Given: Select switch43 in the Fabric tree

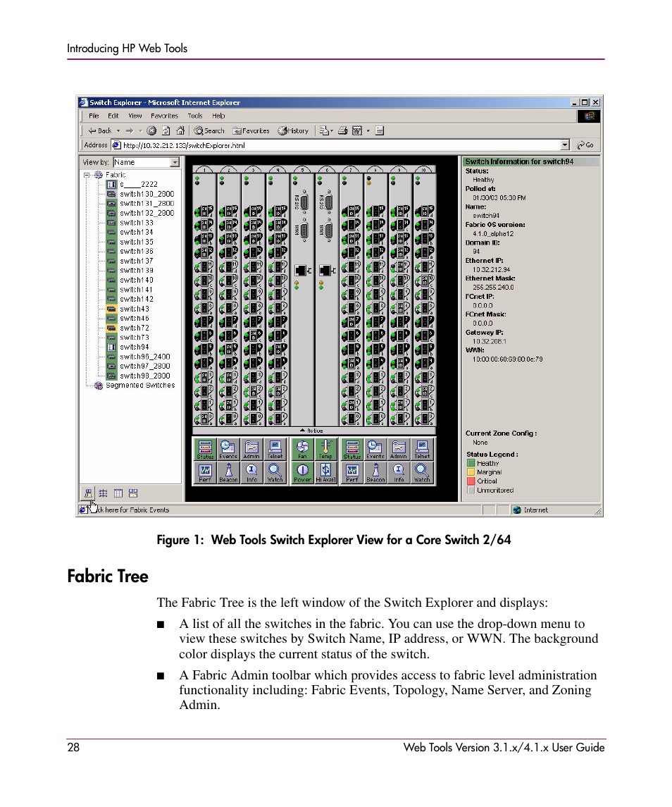Looking at the screenshot, I should point(135,309).
